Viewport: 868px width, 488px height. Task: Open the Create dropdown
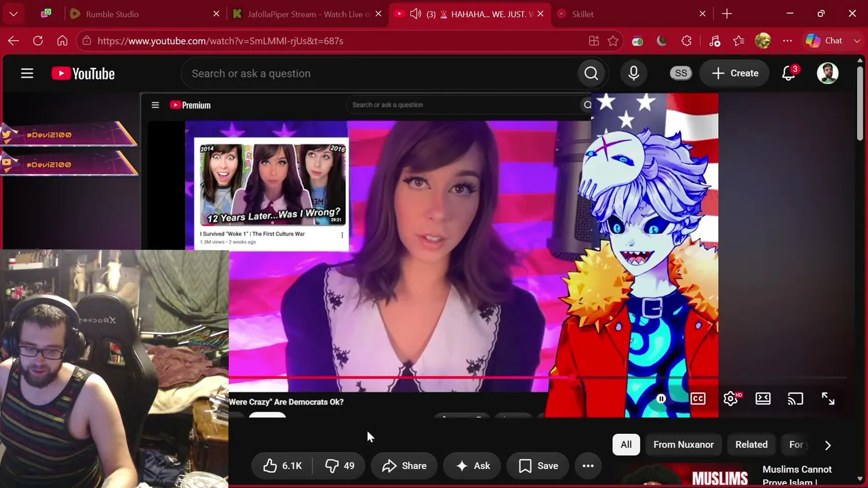pos(735,73)
